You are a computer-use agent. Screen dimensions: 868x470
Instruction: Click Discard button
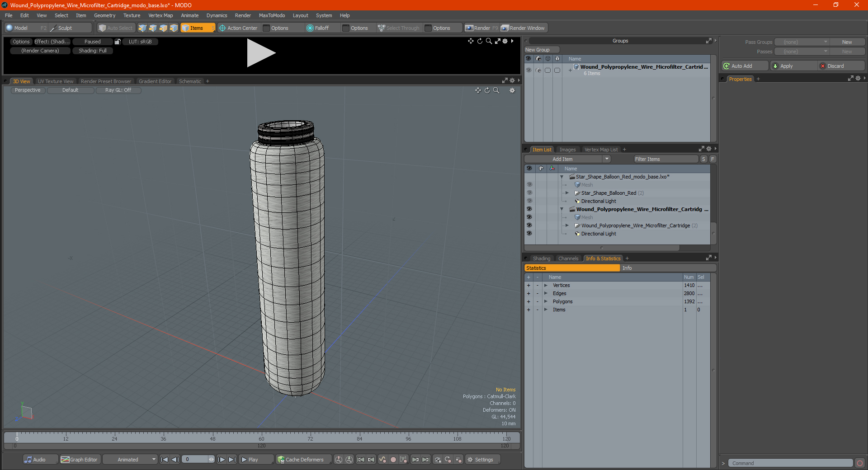(841, 66)
